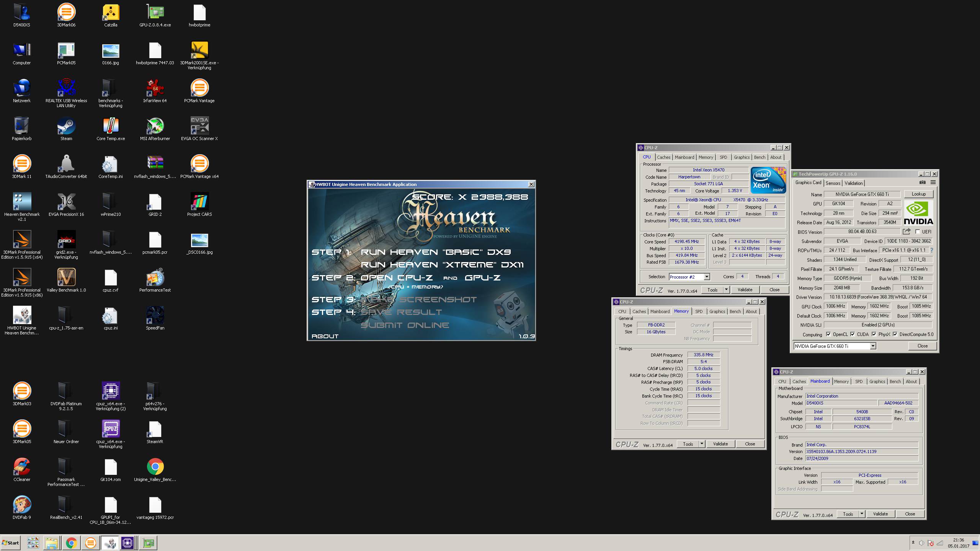Click the Windows Start button
Viewport: 980px width, 551px height.
point(11,543)
